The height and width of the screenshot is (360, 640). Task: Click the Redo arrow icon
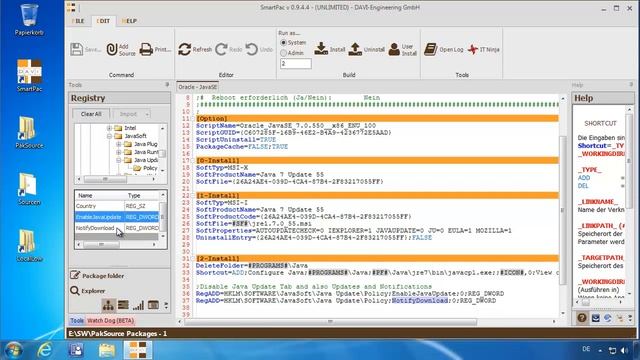pyautogui.click(x=221, y=49)
